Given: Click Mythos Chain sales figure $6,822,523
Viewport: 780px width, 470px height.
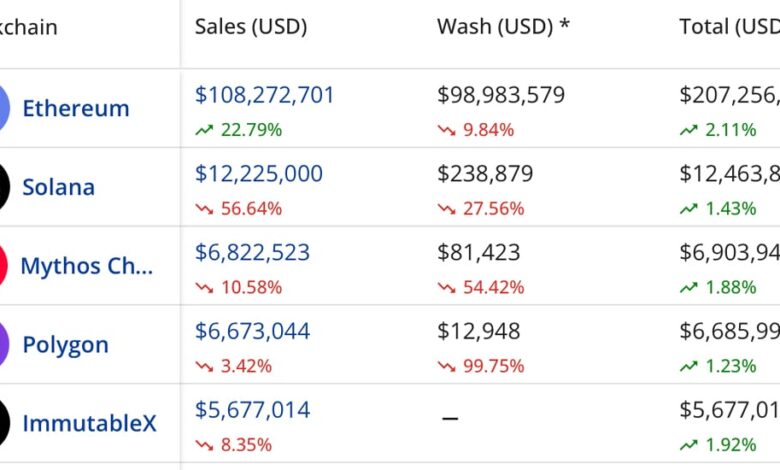Looking at the screenshot, I should click(252, 253).
